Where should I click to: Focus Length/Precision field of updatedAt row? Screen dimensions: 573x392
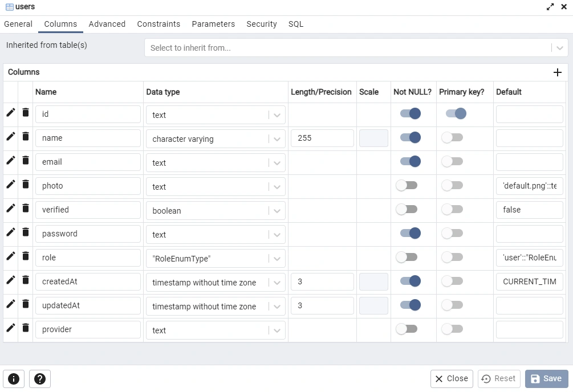322,305
